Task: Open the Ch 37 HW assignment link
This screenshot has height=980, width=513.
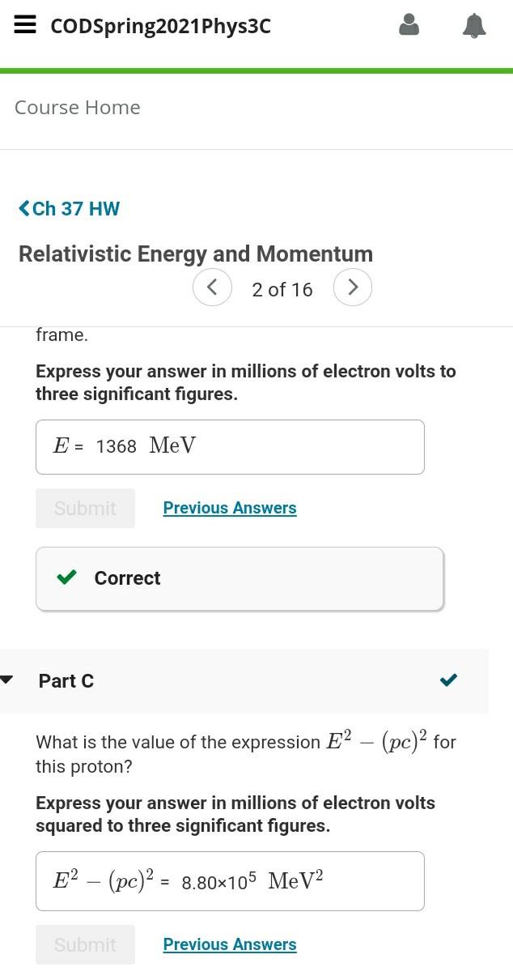Action: pos(75,208)
